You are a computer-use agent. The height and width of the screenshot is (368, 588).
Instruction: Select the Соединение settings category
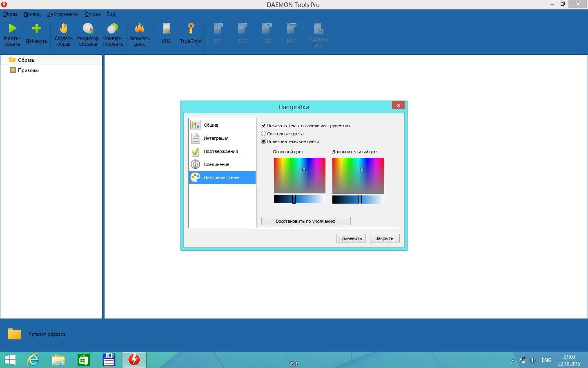coord(222,164)
